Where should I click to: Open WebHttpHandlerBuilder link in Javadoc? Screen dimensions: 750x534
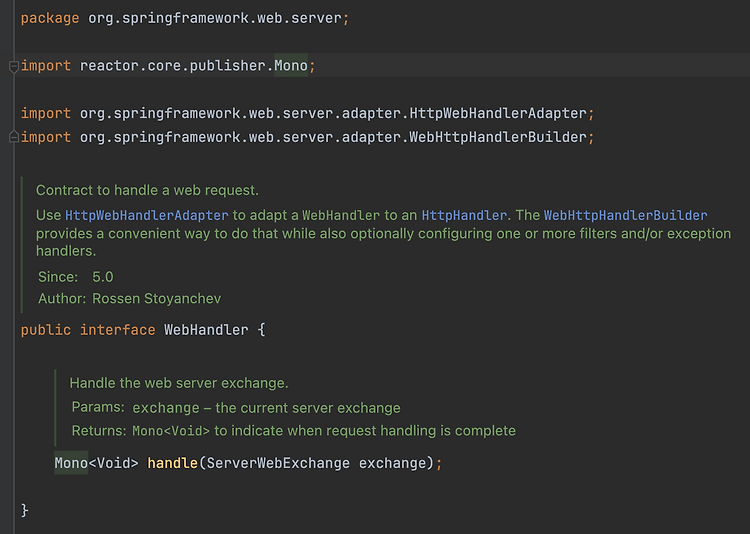625,215
